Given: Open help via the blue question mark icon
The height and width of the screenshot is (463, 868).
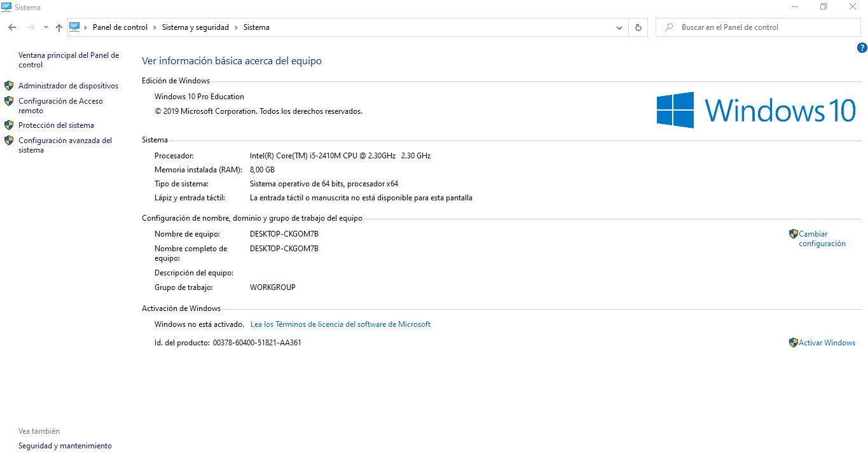Looking at the screenshot, I should 862,48.
